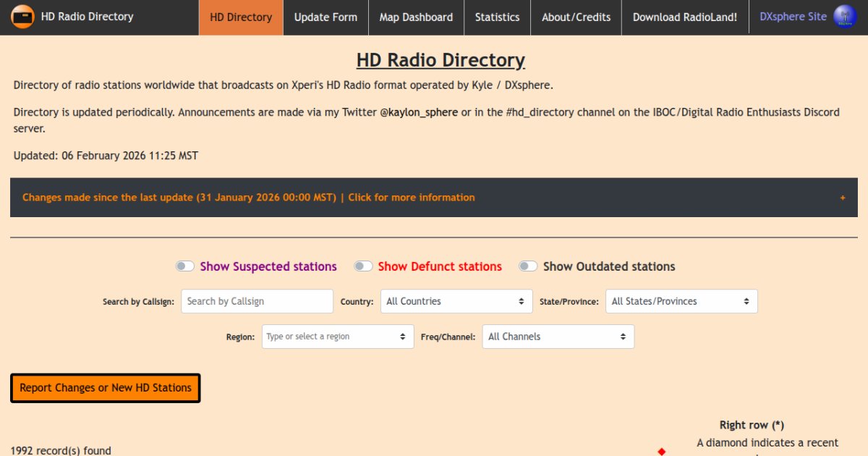The width and height of the screenshot is (868, 456).
Task: Expand the State/Province selector
Action: pos(681,301)
